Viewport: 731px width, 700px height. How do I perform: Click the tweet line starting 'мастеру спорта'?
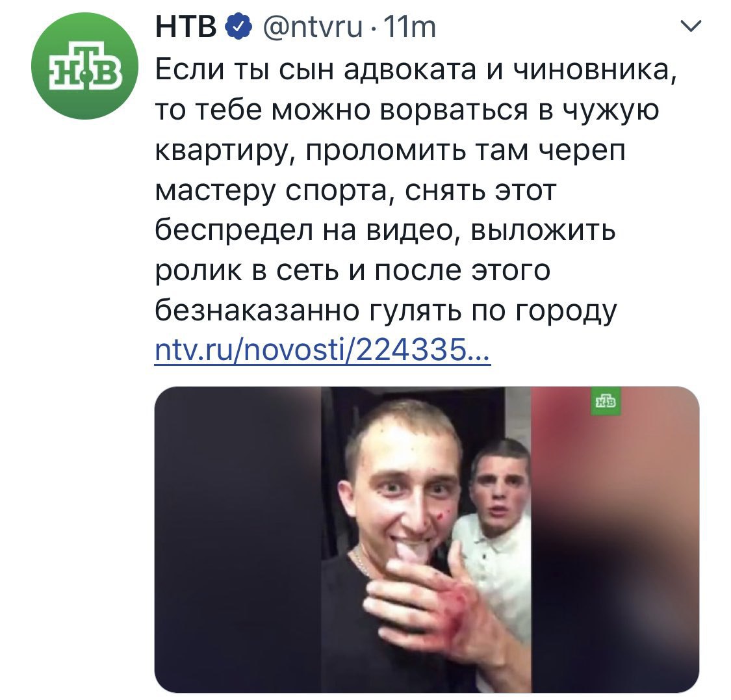click(355, 190)
